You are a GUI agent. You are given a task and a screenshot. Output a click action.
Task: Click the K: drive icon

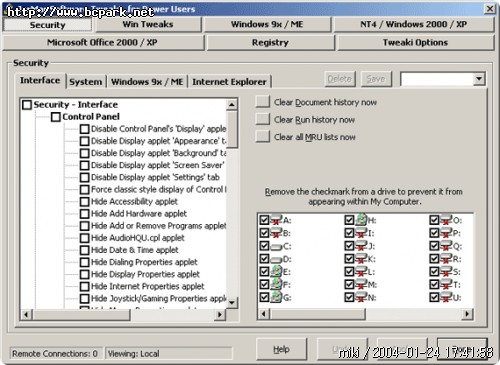tap(361, 259)
